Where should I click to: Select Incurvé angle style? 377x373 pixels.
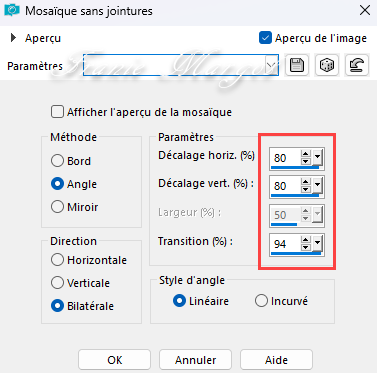pyautogui.click(x=261, y=301)
